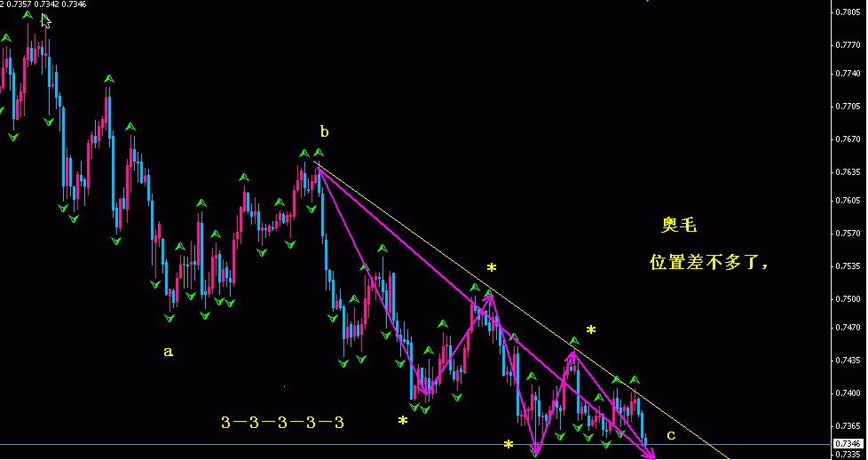Click the "3-3-3-3-3" wave count annotation
This screenshot has width=868, height=460.
point(282,423)
